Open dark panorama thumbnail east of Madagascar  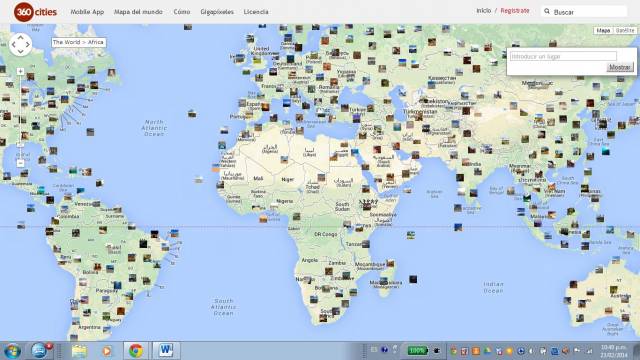(413, 279)
